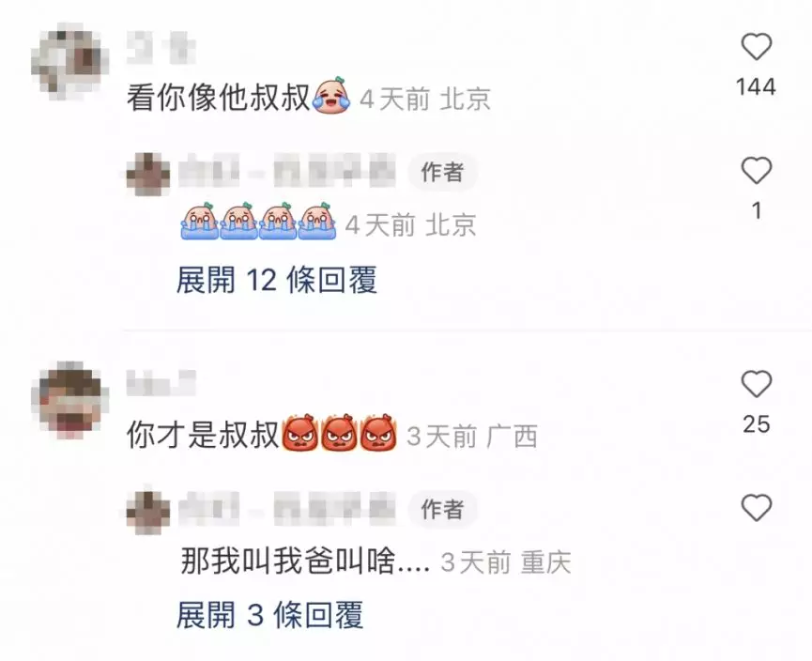Open the Guangxi commenter's avatar
This screenshot has width=812, height=661.
coord(69,400)
